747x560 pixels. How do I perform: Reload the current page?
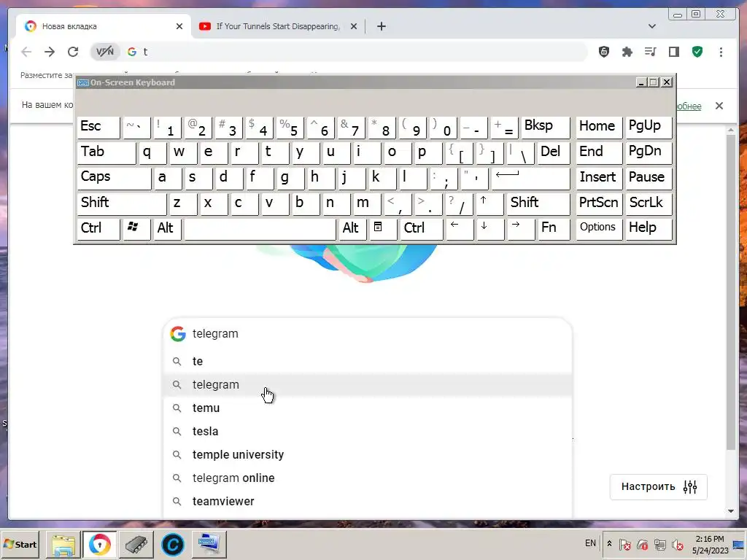pyautogui.click(x=73, y=52)
